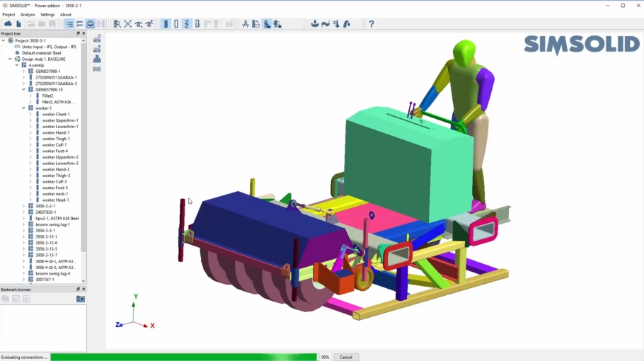The height and width of the screenshot is (361, 644).
Task: Click the crossed lines measure tool icon
Action: pos(127,24)
